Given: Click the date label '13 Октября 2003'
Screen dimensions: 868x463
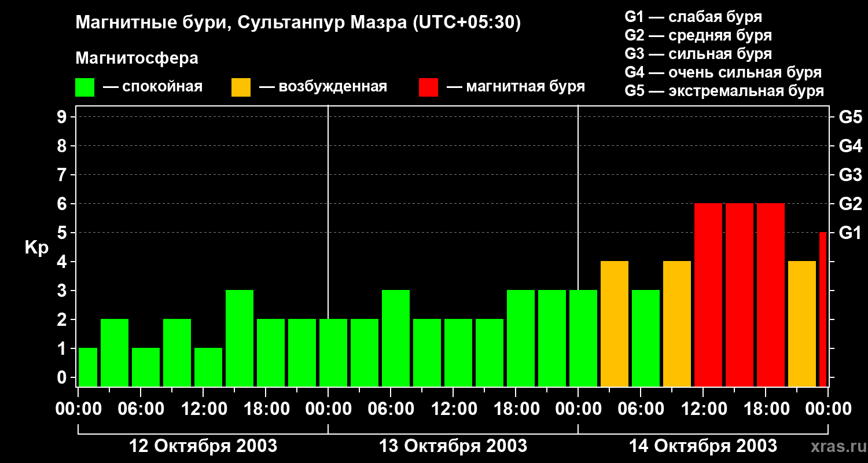Looking at the screenshot, I should [x=453, y=446].
